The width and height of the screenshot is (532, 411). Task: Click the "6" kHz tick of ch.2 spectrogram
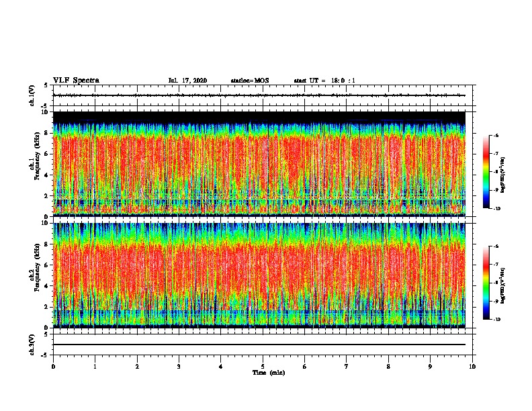pos(46,265)
